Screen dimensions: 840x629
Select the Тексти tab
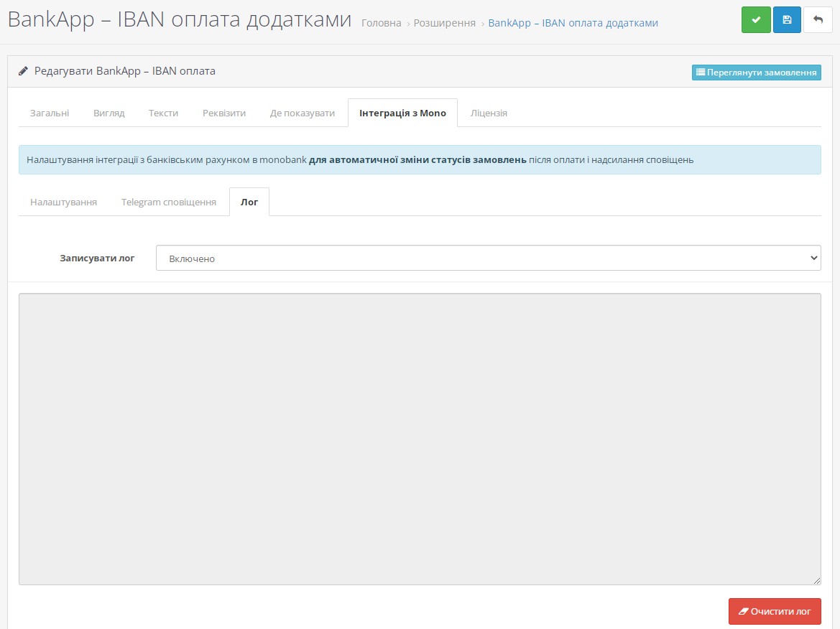click(x=163, y=113)
